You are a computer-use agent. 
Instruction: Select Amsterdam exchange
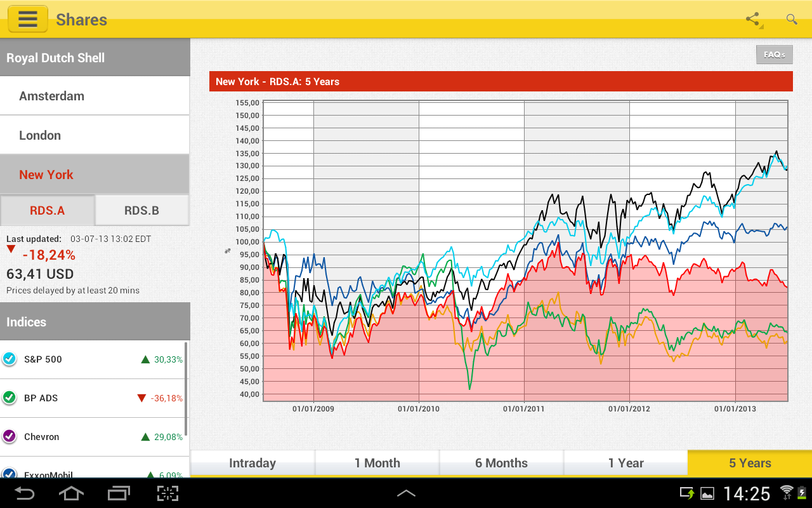[95, 96]
